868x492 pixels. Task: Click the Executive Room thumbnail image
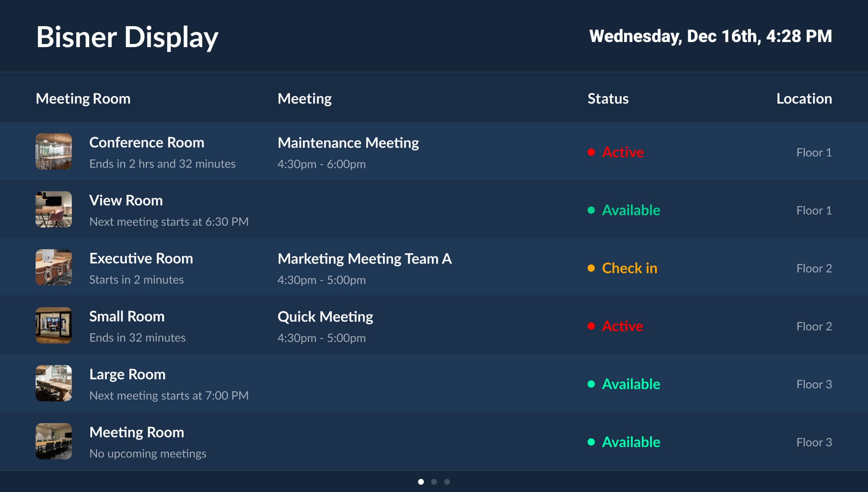pyautogui.click(x=54, y=267)
